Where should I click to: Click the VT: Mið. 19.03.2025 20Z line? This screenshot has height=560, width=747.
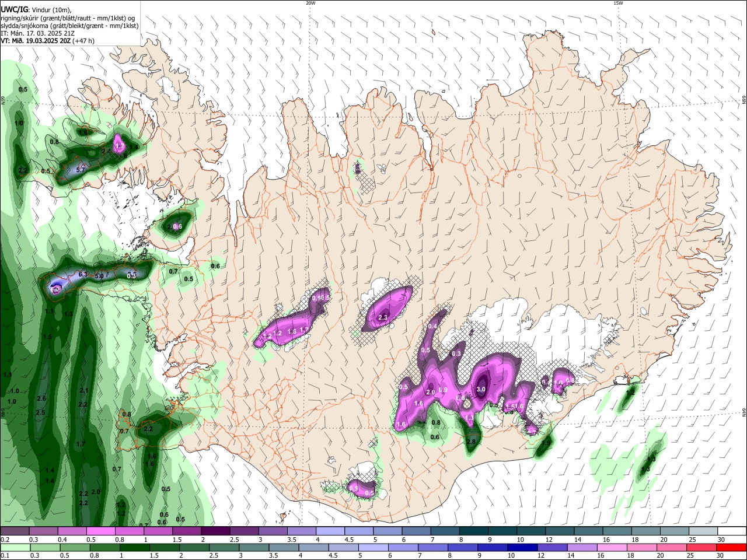tap(47, 41)
